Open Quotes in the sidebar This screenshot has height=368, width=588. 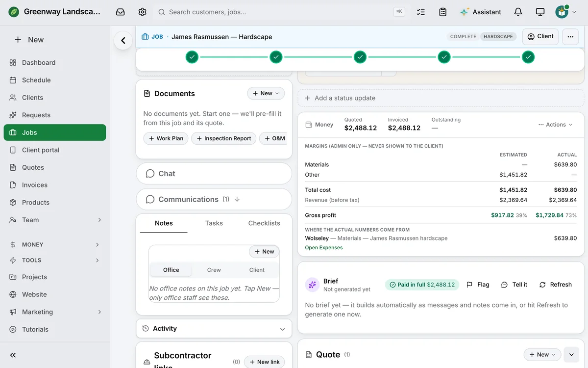[x=55, y=168]
